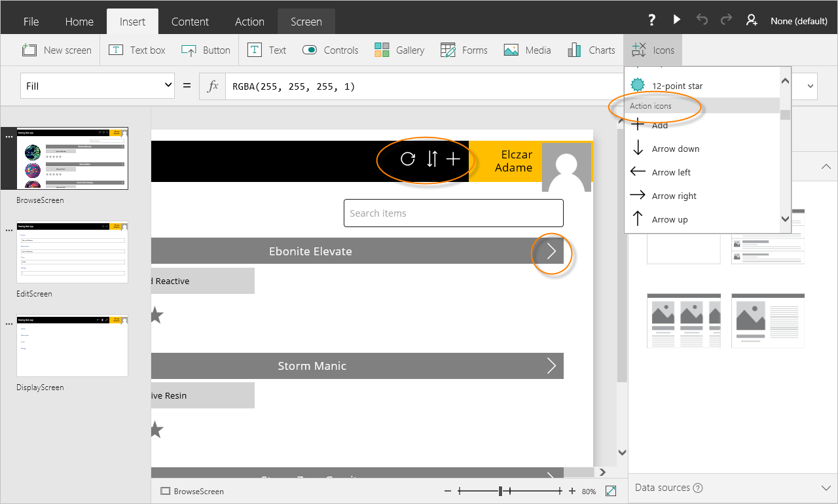Viewport: 838px width, 504px height.
Task: Open the Content ribbon tab
Action: 190,21
